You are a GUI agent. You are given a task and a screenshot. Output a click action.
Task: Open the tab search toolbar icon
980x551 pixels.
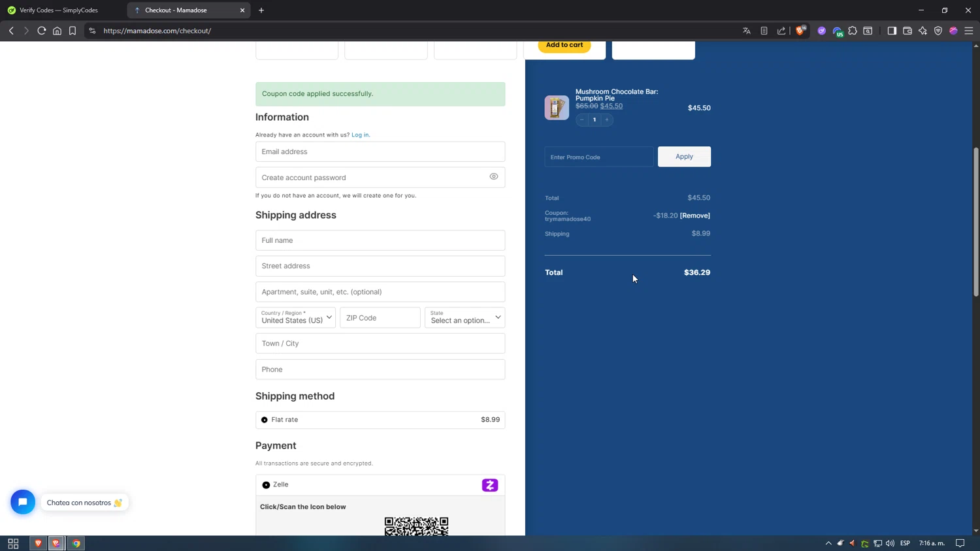[868, 31]
